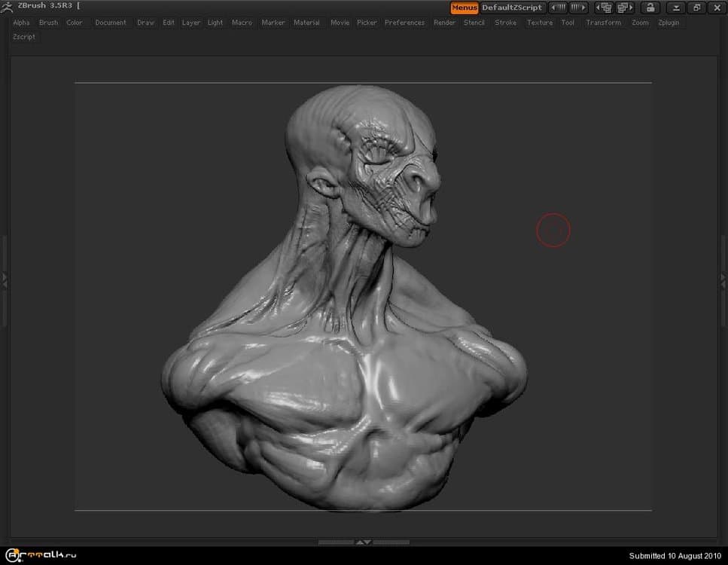Click the DefaultZScript button

[512, 8]
